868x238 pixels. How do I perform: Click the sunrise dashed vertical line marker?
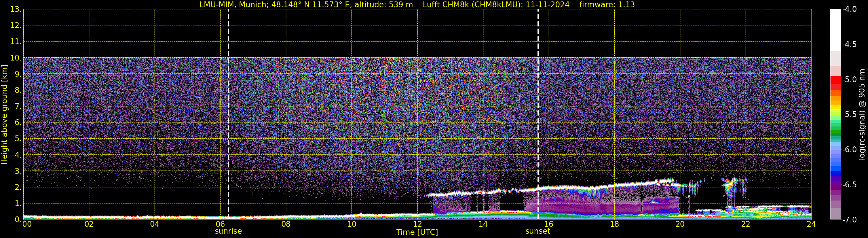tap(229, 114)
